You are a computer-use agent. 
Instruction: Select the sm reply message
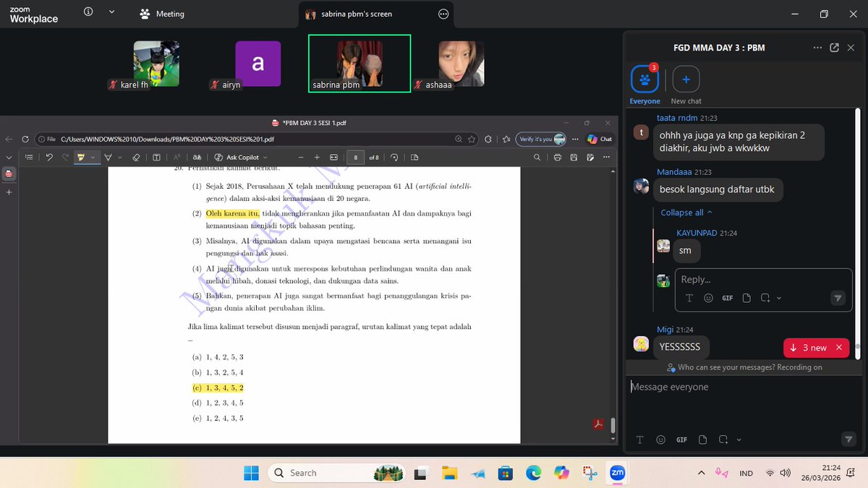(685, 251)
